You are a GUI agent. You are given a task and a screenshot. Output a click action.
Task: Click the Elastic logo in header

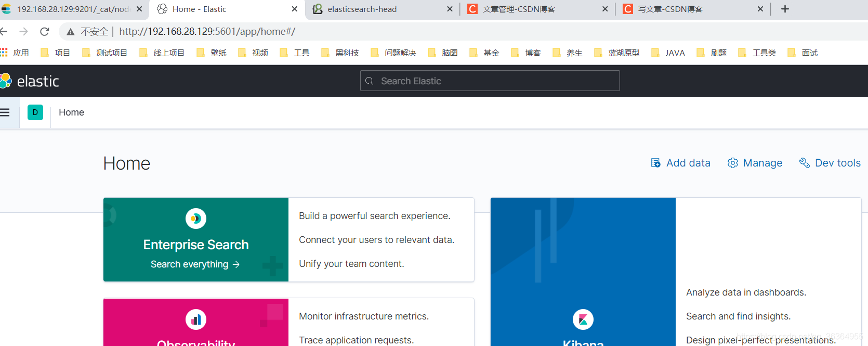pos(30,81)
